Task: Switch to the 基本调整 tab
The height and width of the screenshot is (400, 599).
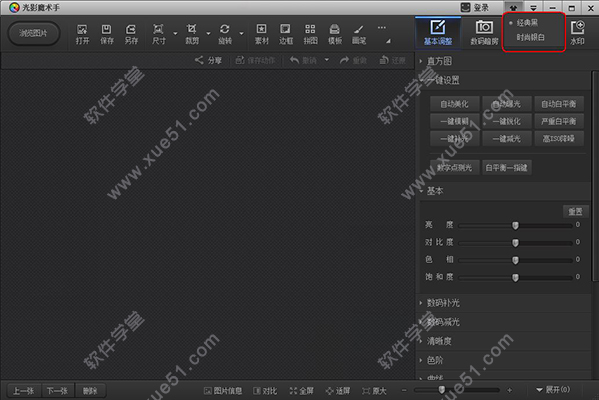Action: [x=438, y=33]
